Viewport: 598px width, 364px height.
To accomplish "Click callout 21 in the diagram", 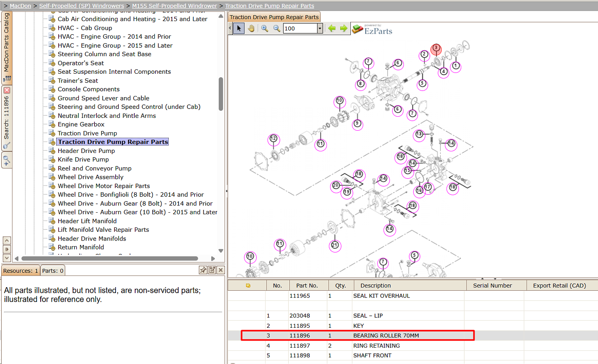I will [335, 245].
